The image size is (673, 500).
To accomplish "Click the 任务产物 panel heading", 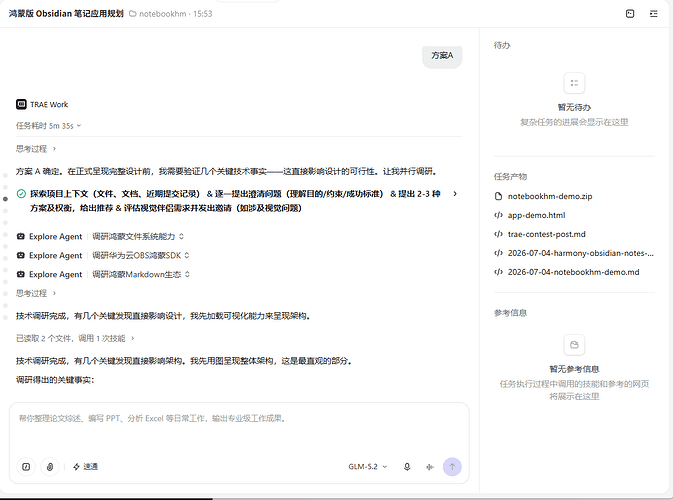I will [510, 176].
